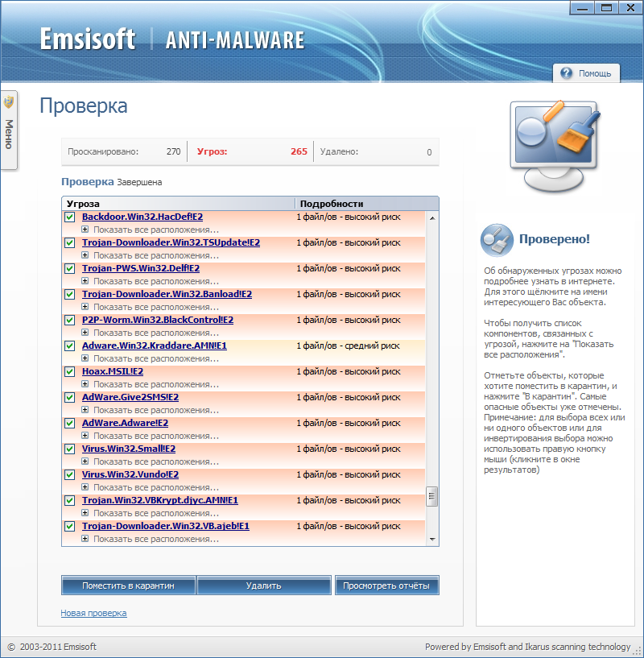The height and width of the screenshot is (658, 644).
Task: Minimize the Emsisoft window
Action: click(582, 7)
